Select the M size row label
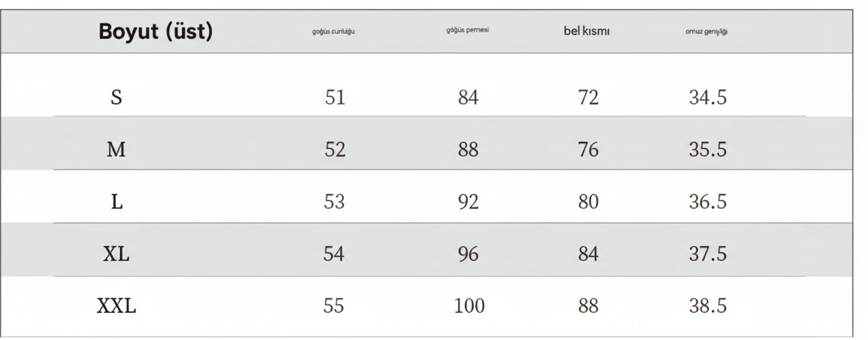 (116, 149)
